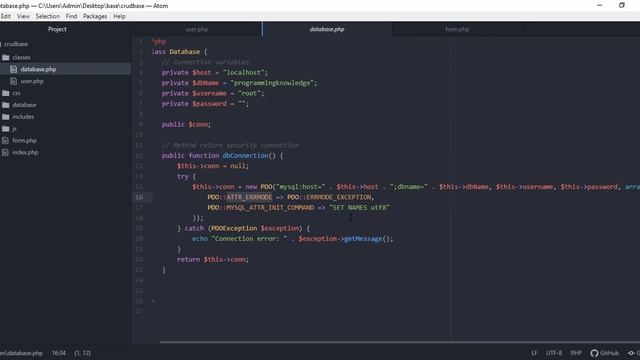Click the index.php file icon
Screen dimensions: 640x360
[x=5, y=153]
